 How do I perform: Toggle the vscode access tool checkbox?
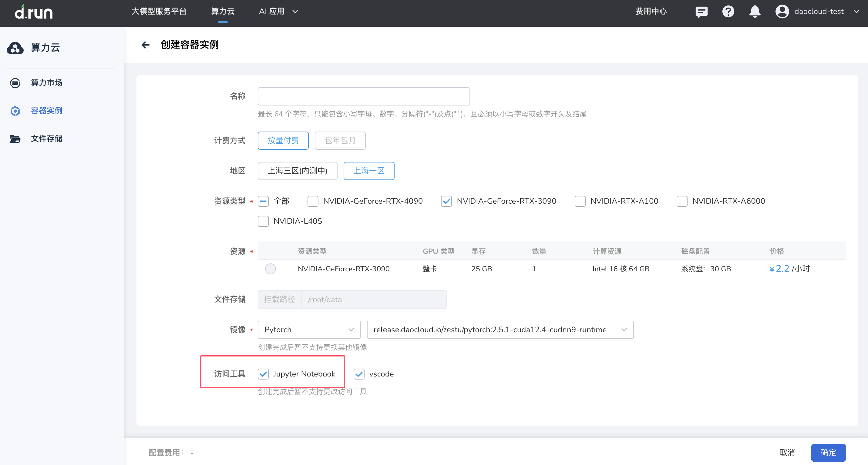[x=358, y=374]
